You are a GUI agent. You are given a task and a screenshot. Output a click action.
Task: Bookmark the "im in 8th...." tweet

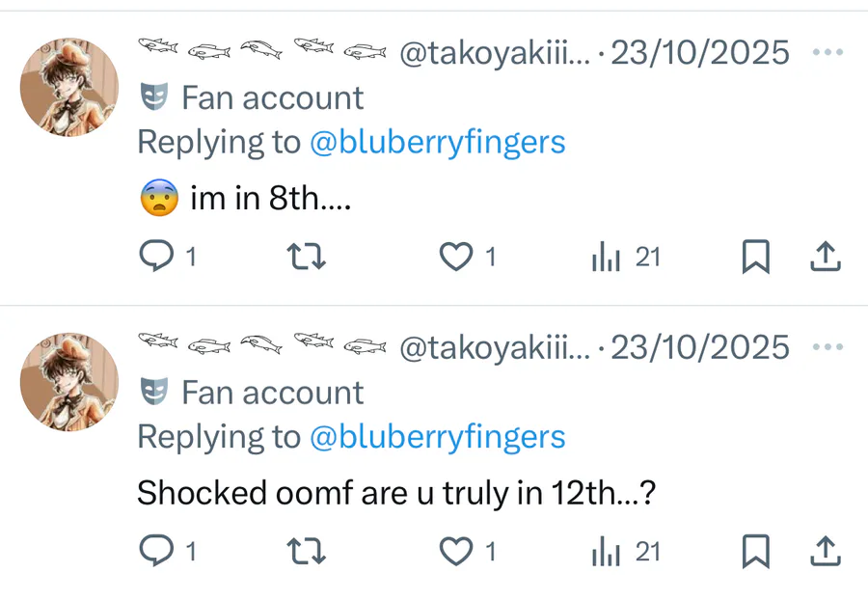tap(756, 257)
